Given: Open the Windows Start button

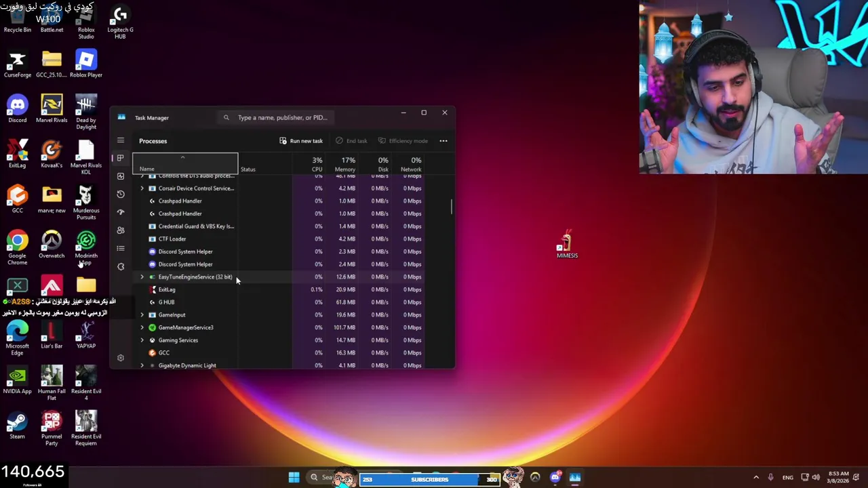Looking at the screenshot, I should [294, 478].
